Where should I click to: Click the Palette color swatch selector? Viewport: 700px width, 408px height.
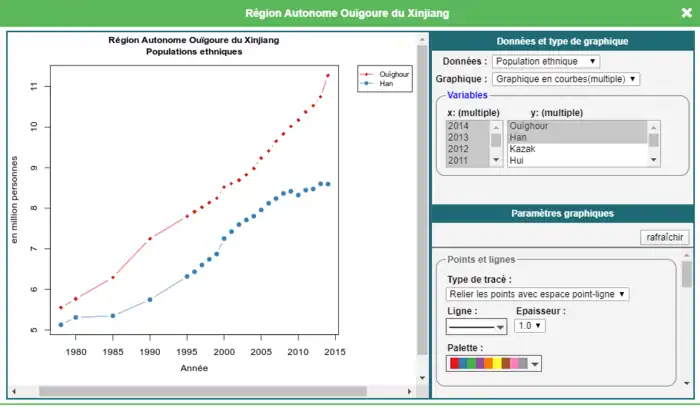pyautogui.click(x=495, y=364)
